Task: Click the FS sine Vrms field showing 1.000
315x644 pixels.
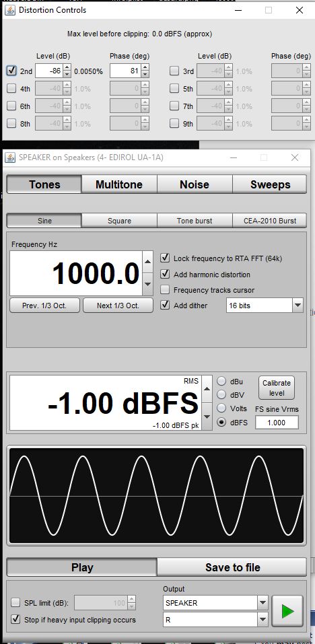Action: click(277, 422)
